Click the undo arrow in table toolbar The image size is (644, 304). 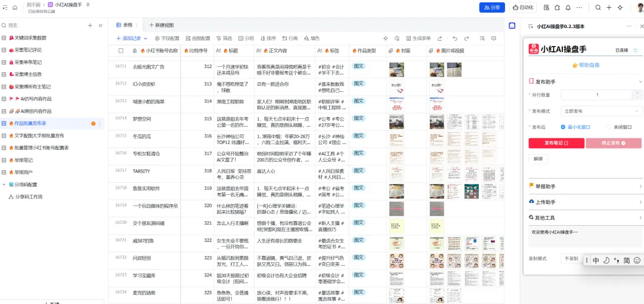pos(454,38)
